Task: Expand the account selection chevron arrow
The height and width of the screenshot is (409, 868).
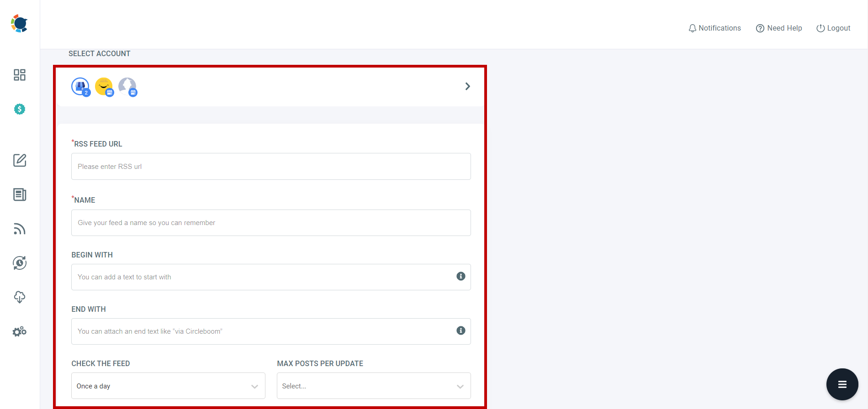Action: tap(467, 86)
